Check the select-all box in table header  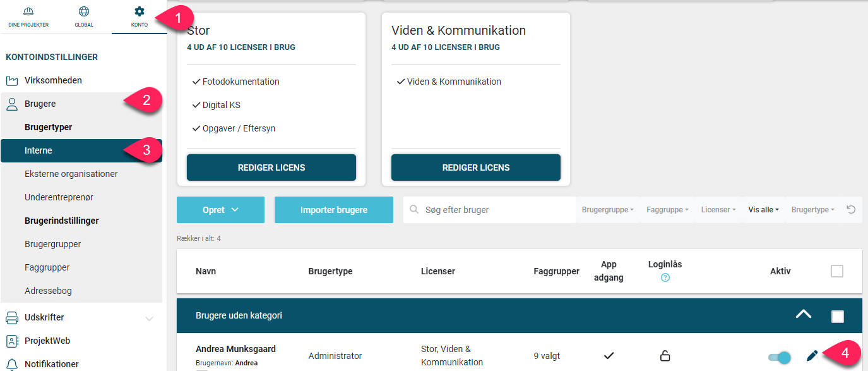[837, 271]
